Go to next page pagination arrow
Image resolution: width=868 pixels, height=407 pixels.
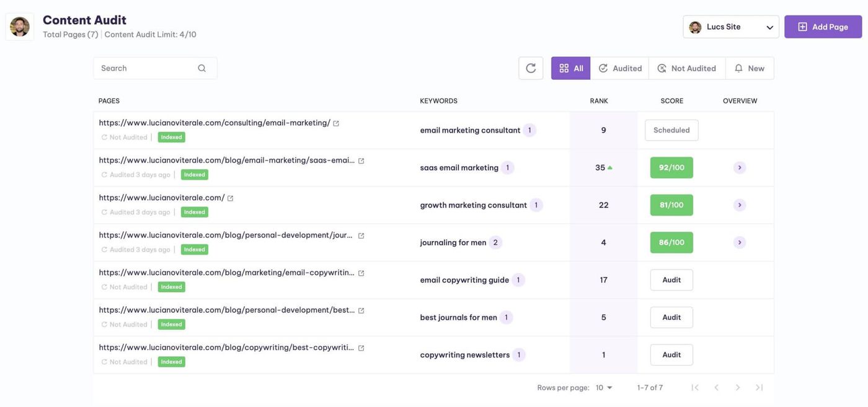coord(738,388)
